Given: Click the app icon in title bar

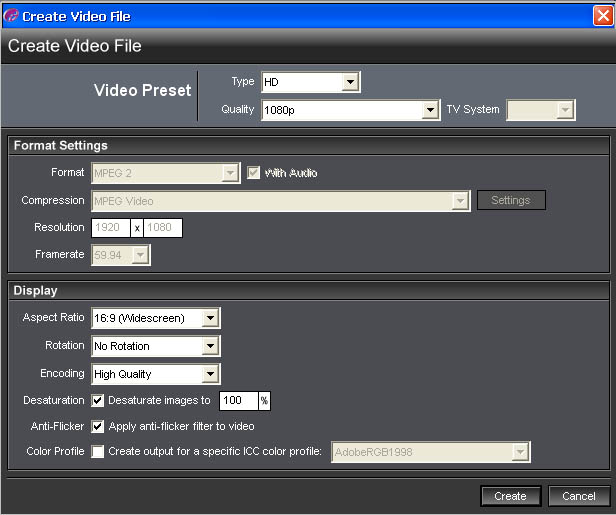Looking at the screenshot, I should (x=11, y=16).
